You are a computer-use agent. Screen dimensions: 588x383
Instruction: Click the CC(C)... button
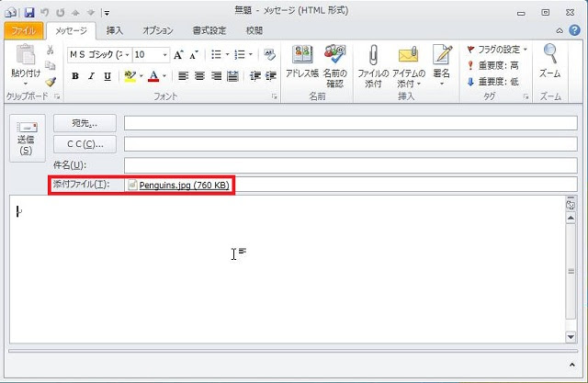[85, 144]
